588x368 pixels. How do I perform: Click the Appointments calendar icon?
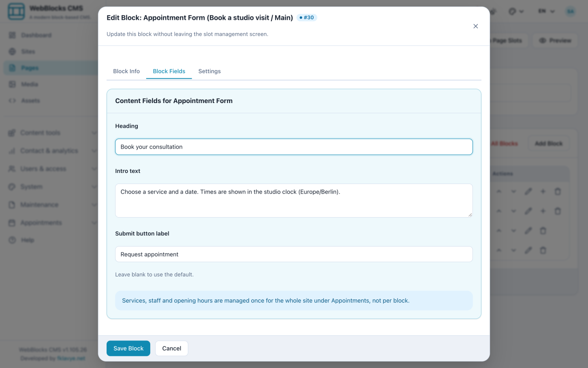(12, 223)
